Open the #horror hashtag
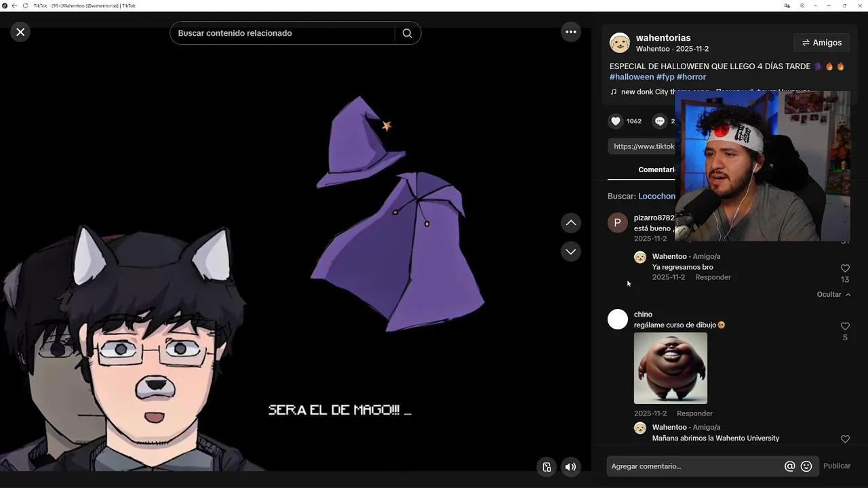 pos(691,77)
